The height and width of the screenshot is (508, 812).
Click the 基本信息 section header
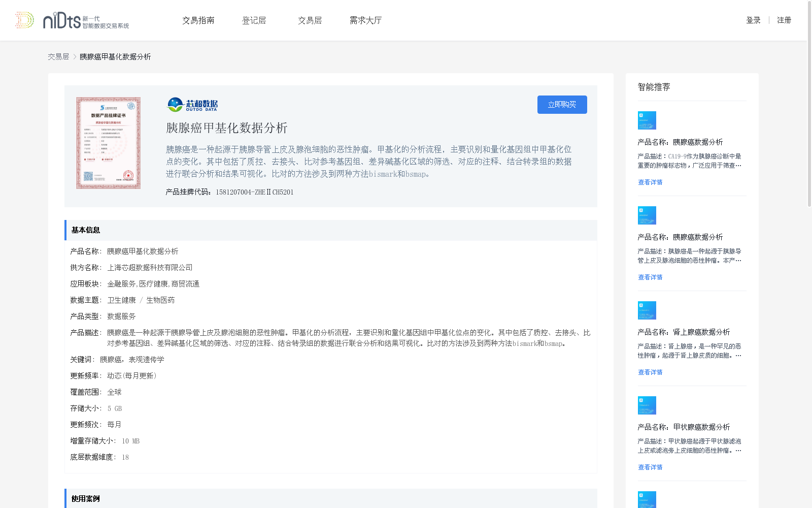coord(331,230)
